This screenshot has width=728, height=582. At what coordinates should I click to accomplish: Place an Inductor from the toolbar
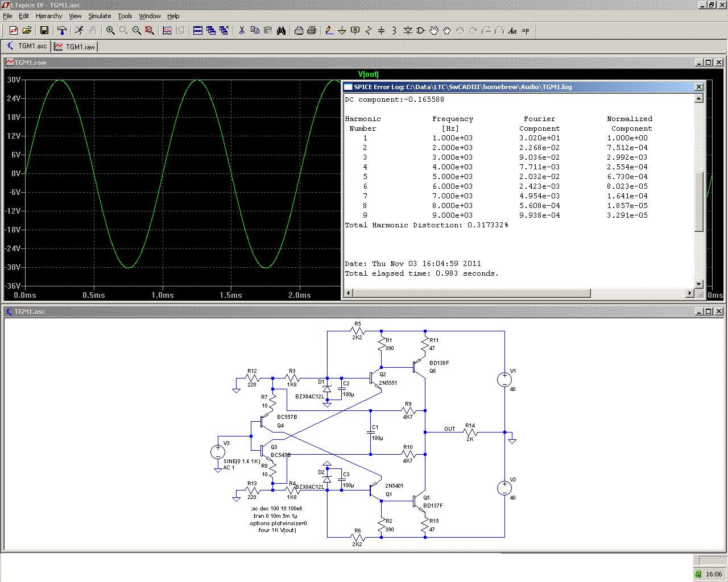click(395, 31)
